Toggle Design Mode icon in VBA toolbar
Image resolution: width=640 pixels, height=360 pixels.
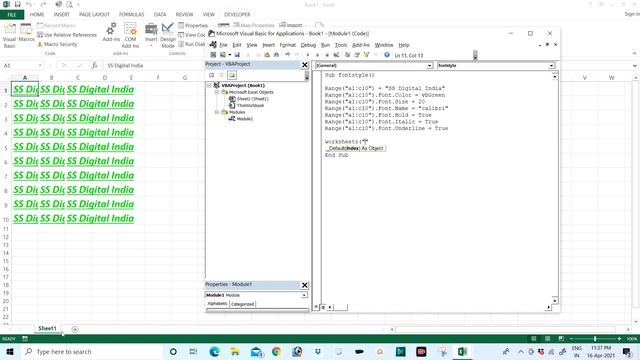(x=336, y=55)
